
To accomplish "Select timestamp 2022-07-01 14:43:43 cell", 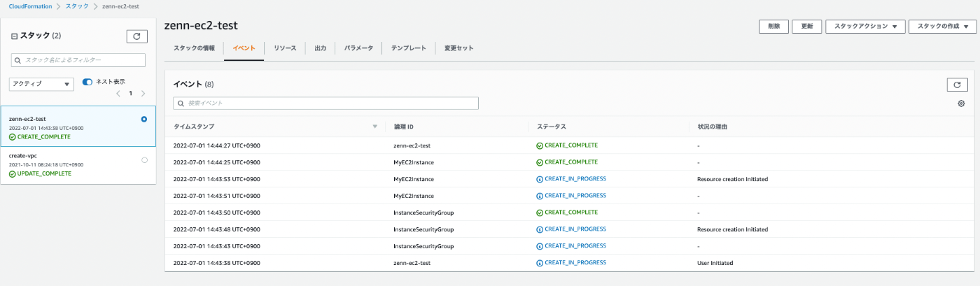I will click(216, 246).
